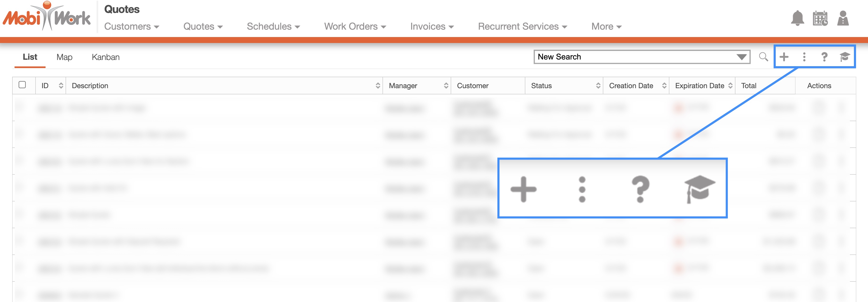Click the plus icon to add quote
Viewport: 868px width, 302px height.
[784, 57]
